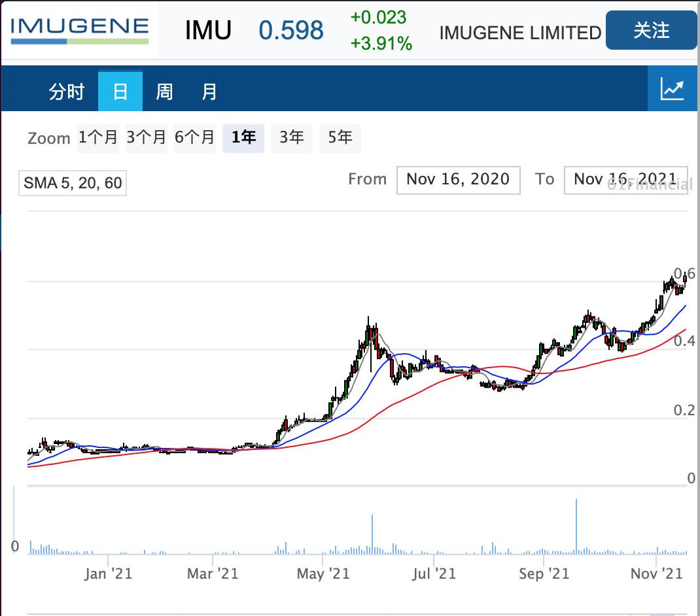Image resolution: width=700 pixels, height=616 pixels.
Task: Click the Imugene company logo
Action: pyautogui.click(x=79, y=30)
